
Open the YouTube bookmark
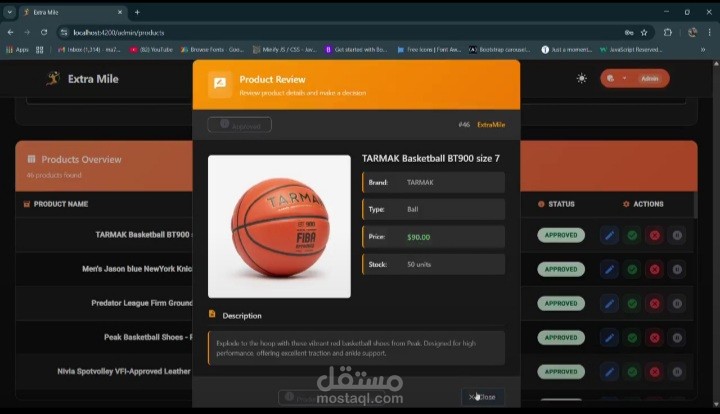click(151, 50)
